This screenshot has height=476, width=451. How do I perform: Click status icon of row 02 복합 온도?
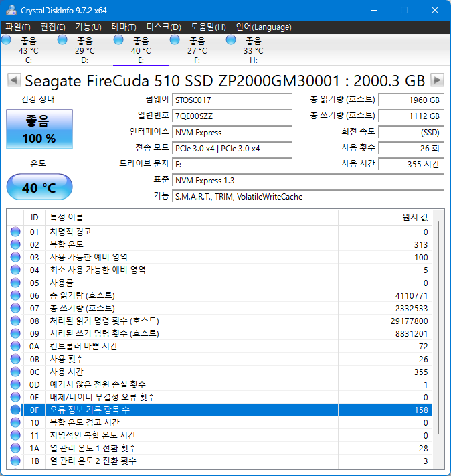[15, 244]
